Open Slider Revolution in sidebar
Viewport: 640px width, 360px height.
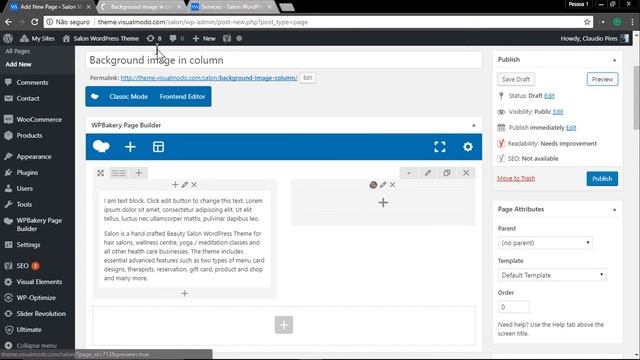point(37,314)
